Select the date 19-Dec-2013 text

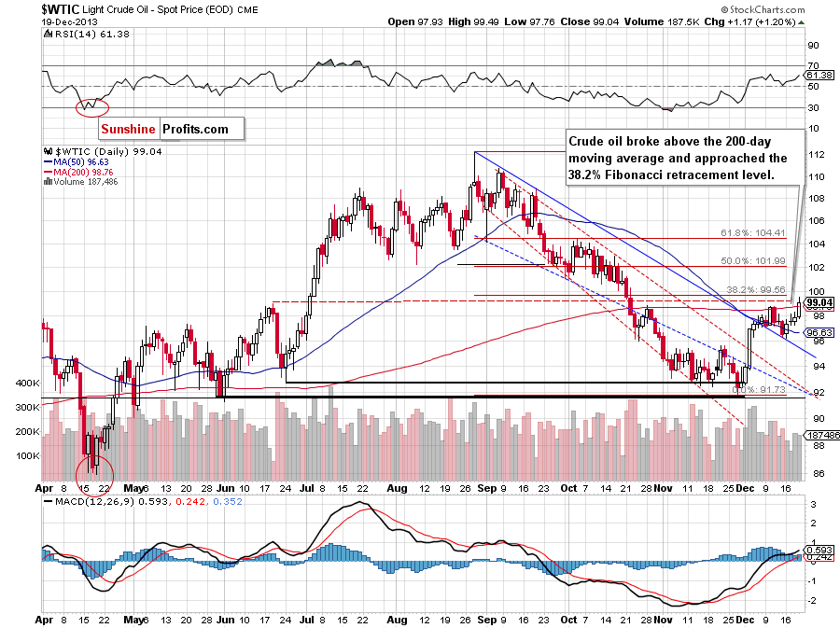[x=70, y=22]
